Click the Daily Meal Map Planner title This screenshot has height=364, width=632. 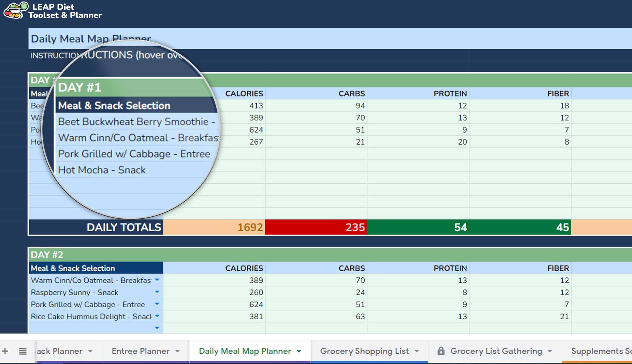click(x=91, y=39)
